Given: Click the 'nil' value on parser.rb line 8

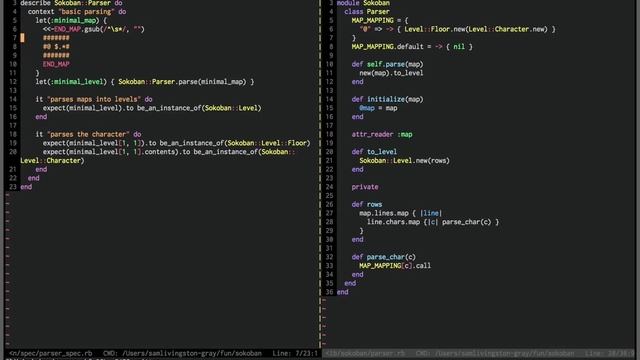Looking at the screenshot, I should pos(459,47).
